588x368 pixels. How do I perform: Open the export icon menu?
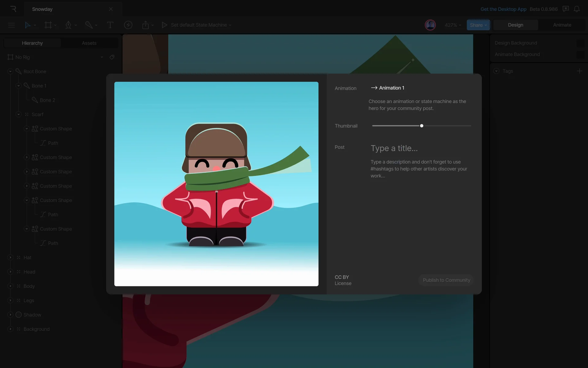click(x=146, y=25)
